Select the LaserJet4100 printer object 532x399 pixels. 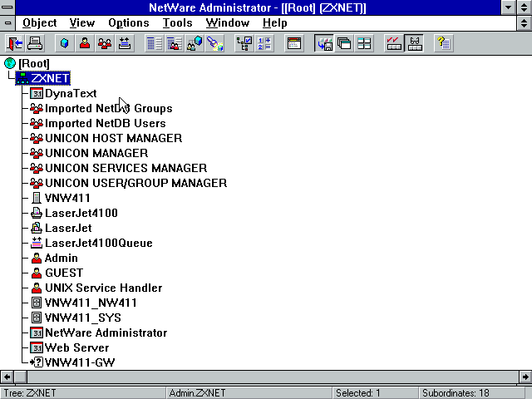pyautogui.click(x=74, y=213)
